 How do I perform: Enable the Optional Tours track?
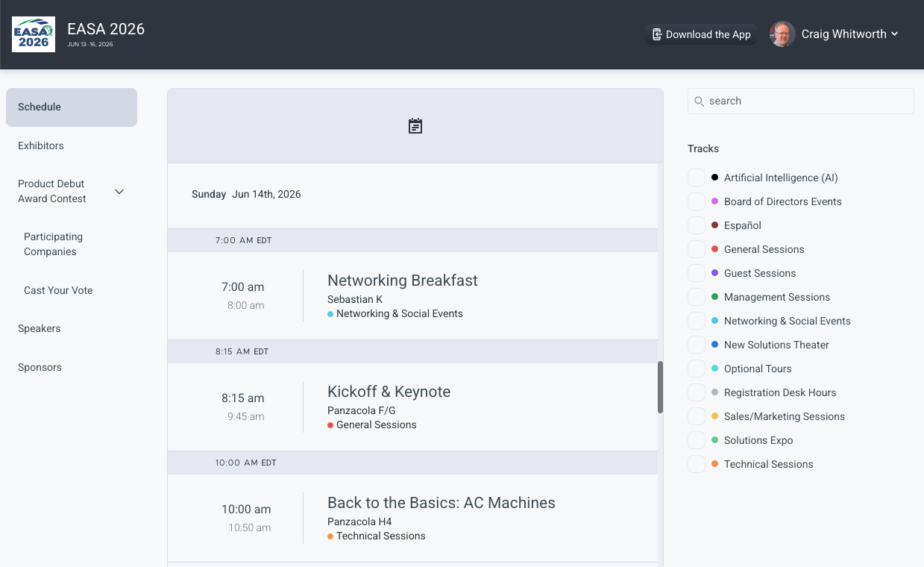697,369
